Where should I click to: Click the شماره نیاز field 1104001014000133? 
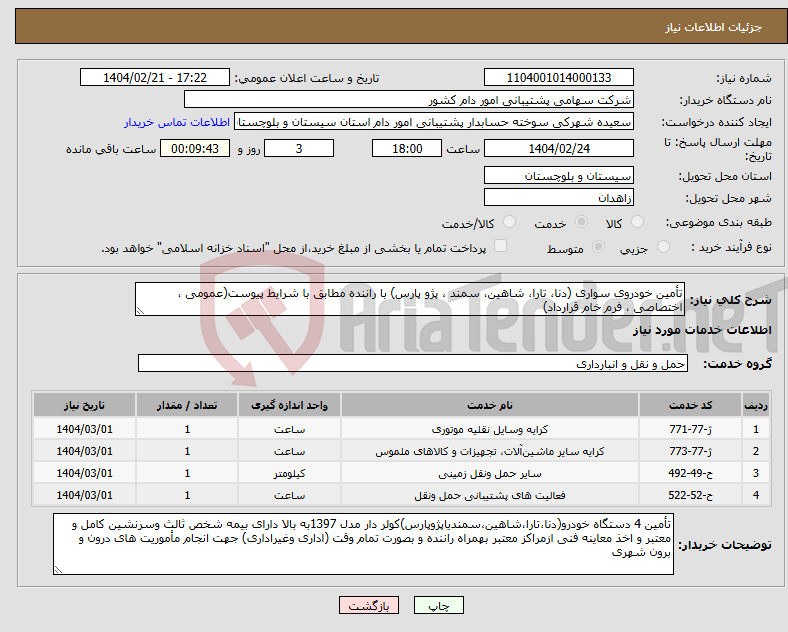click(558, 77)
